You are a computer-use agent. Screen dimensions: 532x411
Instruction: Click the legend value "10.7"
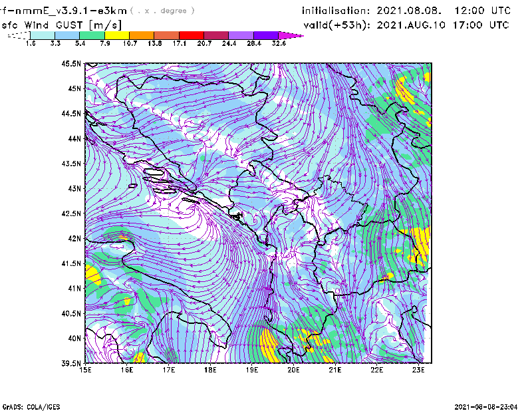[x=130, y=43]
